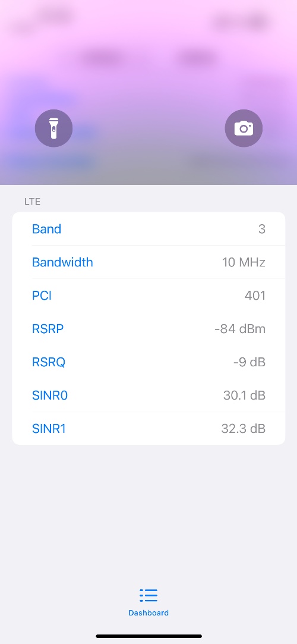Click the LTE section header

[33, 202]
